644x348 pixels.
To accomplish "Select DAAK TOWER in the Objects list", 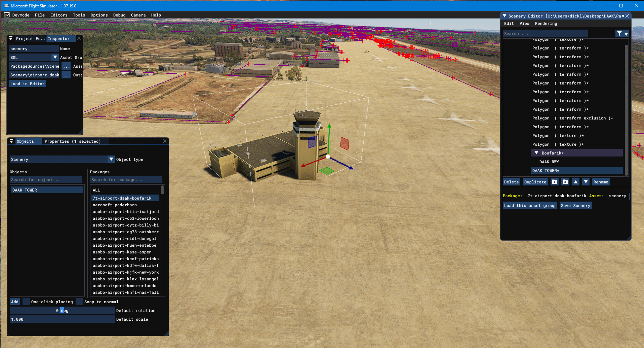I will coord(47,190).
